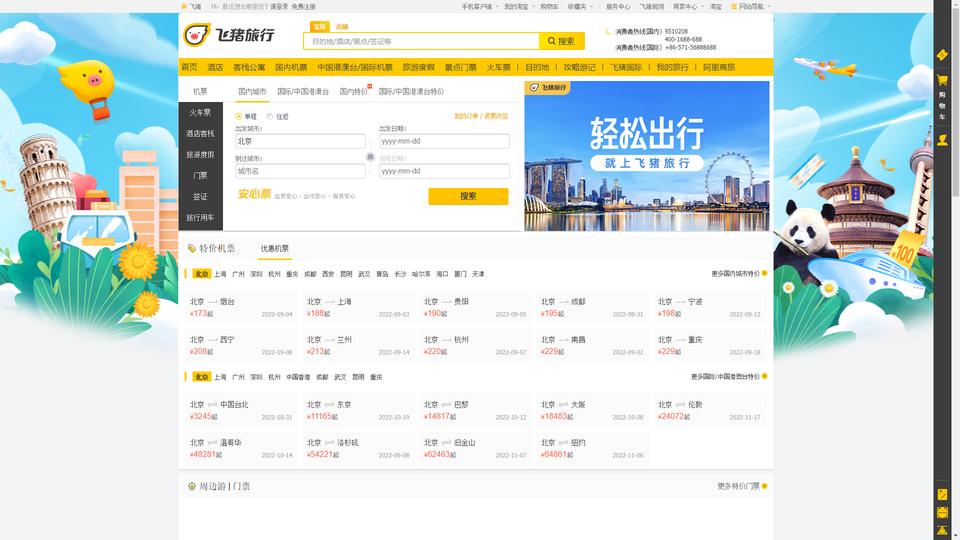This screenshot has height=540, width=960.
Task: Click the magnifier search button in header
Action: click(x=561, y=41)
